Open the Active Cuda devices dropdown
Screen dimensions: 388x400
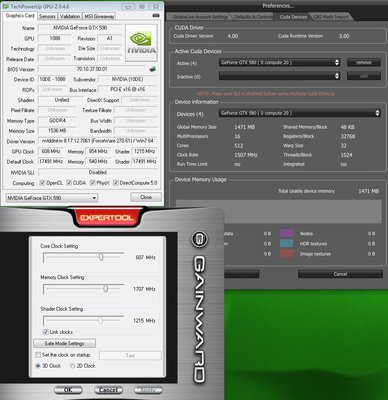[x=279, y=62]
